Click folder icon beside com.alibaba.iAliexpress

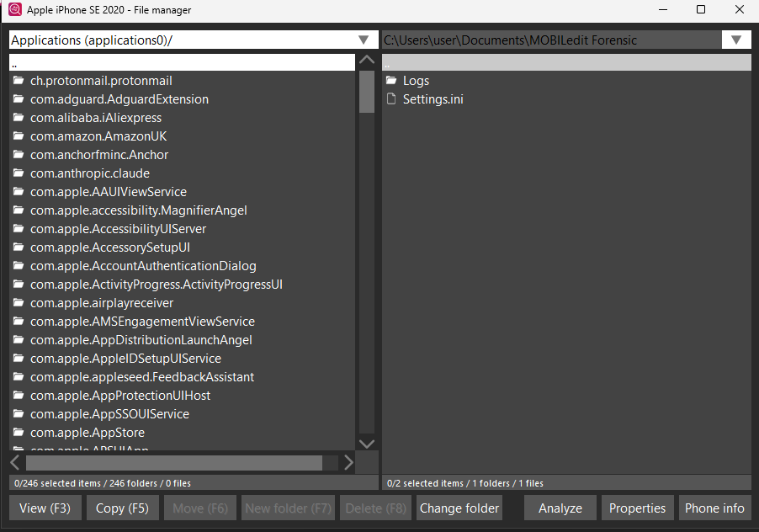click(19, 117)
